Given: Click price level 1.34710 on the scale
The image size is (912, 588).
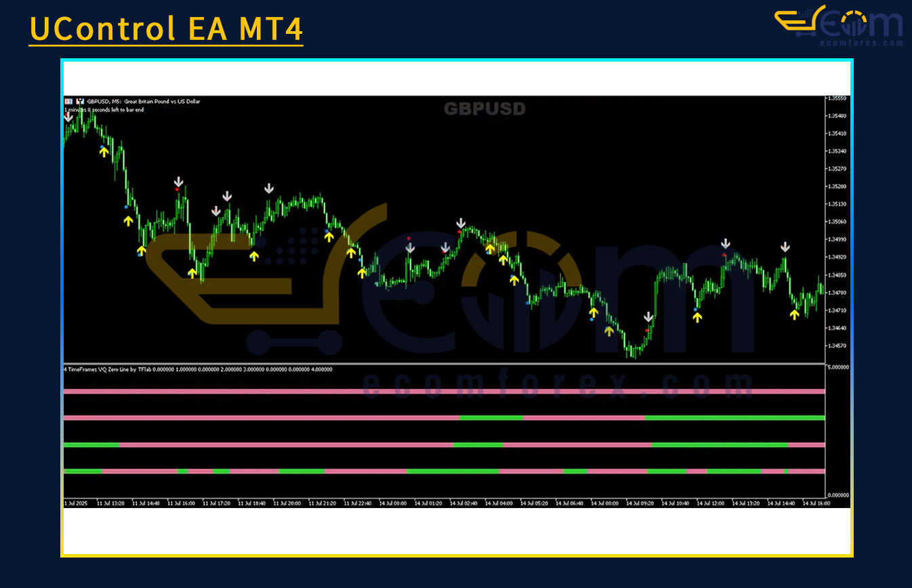Looking at the screenshot, I should 839,310.
